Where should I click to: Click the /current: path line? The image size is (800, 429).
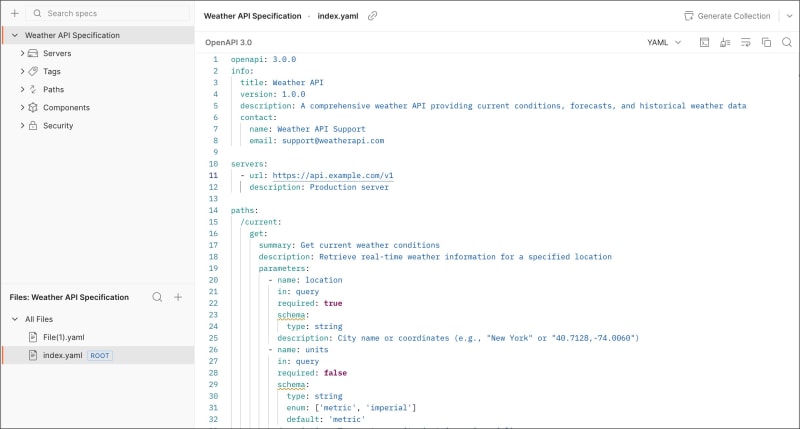(261, 222)
